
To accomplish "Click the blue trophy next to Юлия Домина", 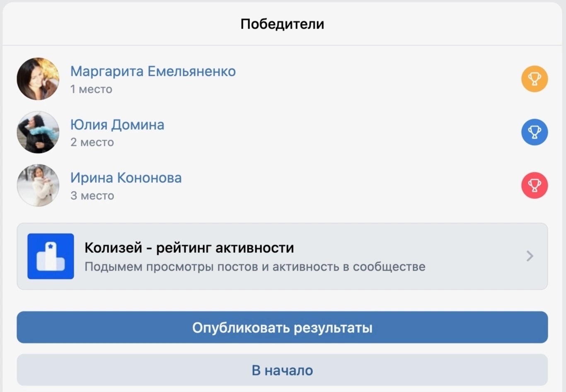I will click(x=534, y=132).
